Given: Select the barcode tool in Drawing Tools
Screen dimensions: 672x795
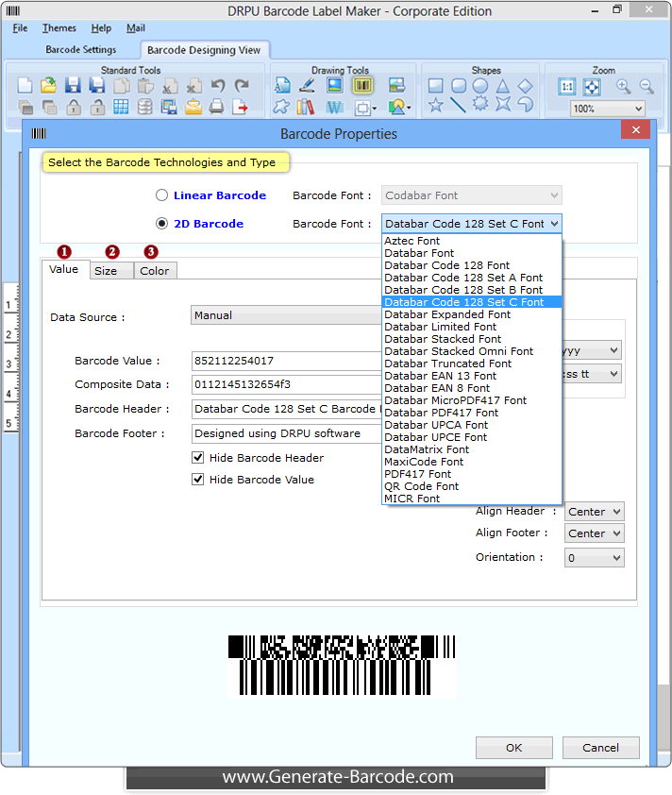Looking at the screenshot, I should pos(362,85).
